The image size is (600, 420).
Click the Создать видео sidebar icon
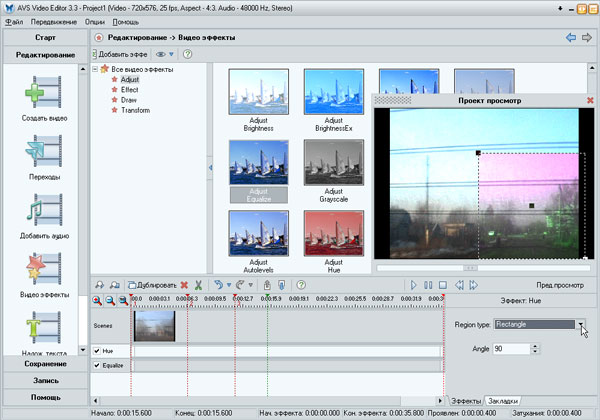(44, 94)
